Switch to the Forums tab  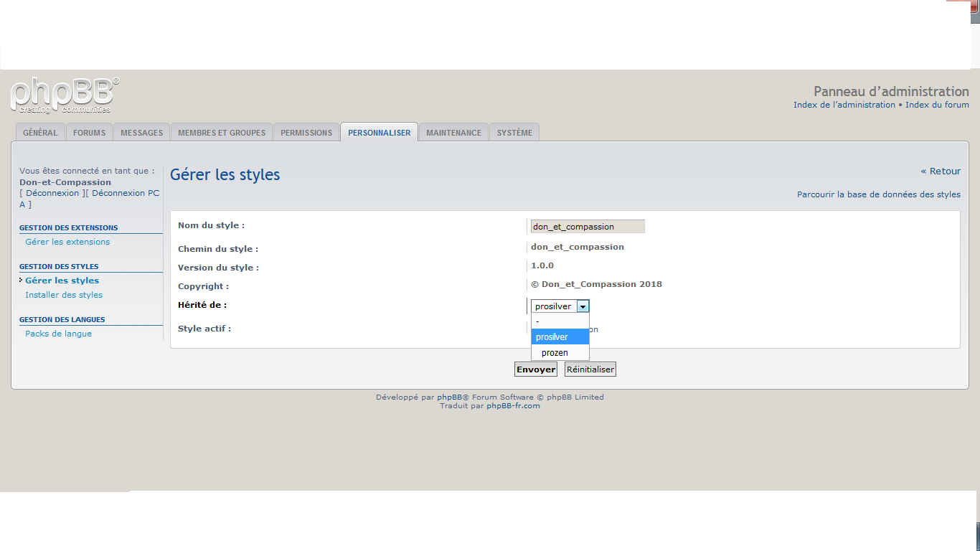[x=90, y=133]
